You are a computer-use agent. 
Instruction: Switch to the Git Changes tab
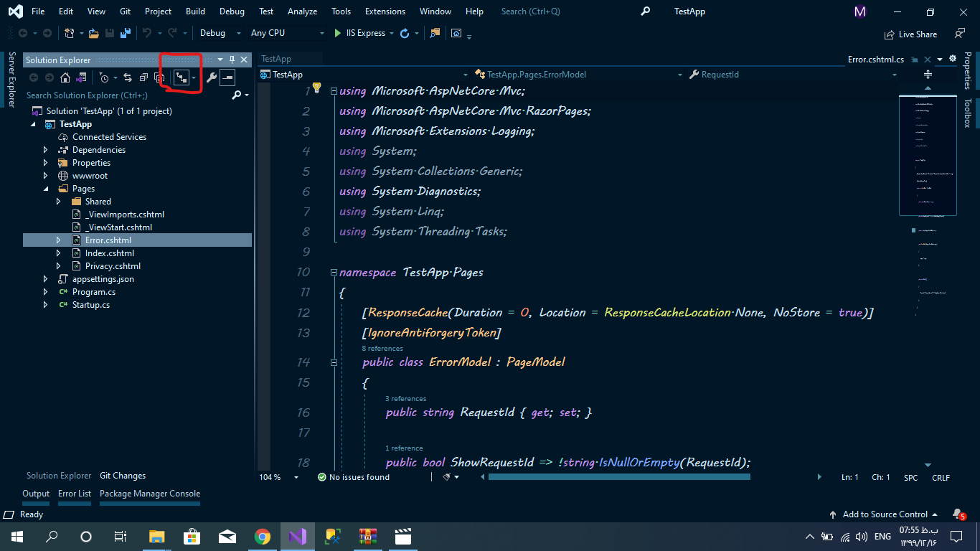pos(123,476)
